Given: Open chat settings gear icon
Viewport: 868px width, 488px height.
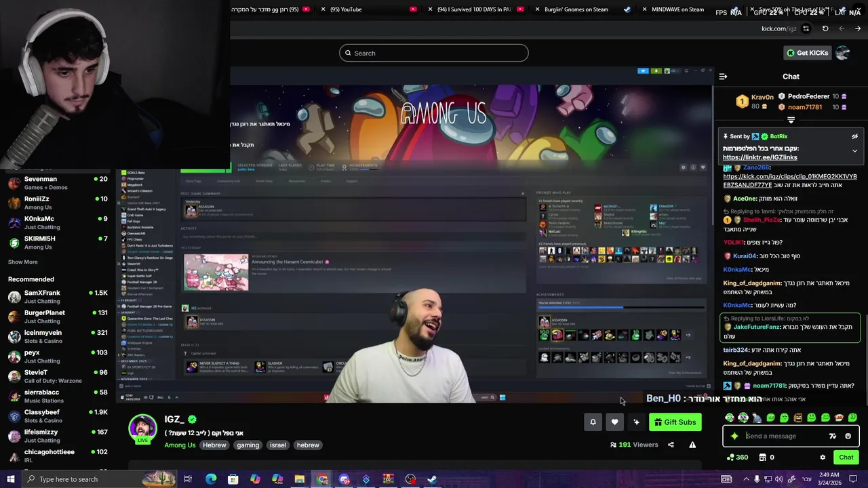Looking at the screenshot, I should (823, 457).
